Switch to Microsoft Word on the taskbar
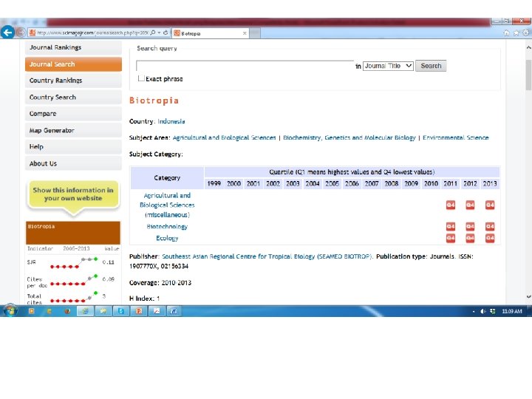 click(x=174, y=311)
